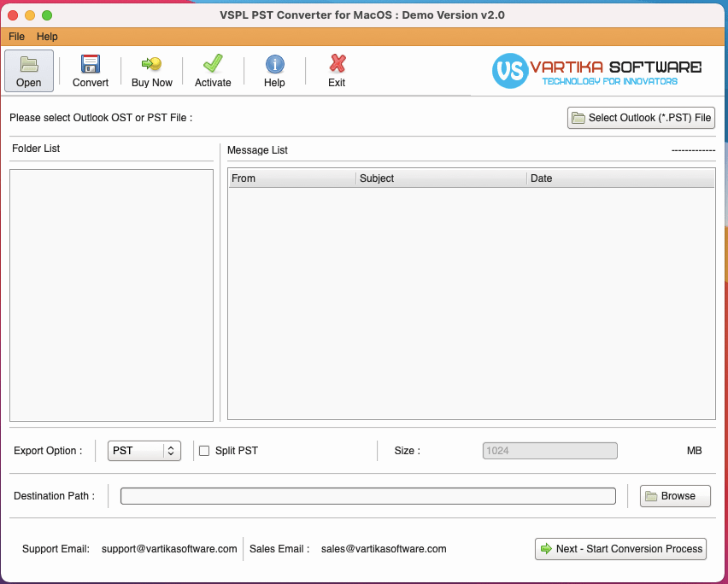Open the File menu
The image size is (728, 584).
pyautogui.click(x=17, y=37)
